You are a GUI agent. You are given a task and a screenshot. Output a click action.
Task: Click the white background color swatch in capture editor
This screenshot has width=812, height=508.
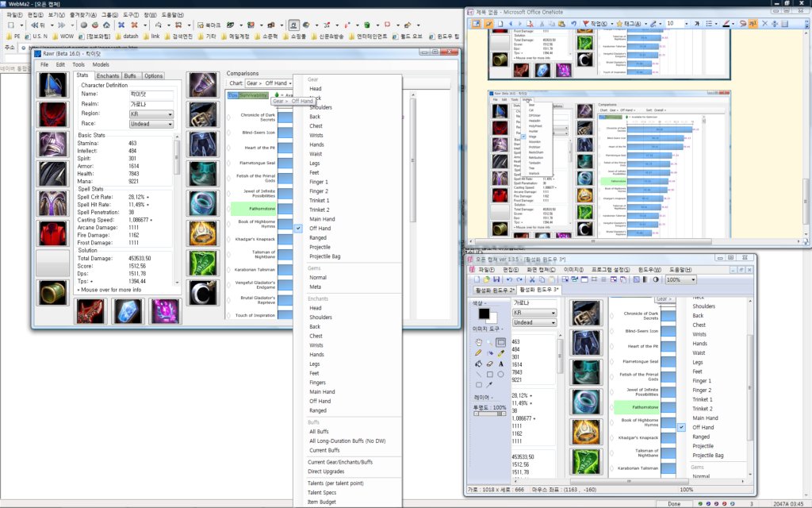pyautogui.click(x=492, y=317)
